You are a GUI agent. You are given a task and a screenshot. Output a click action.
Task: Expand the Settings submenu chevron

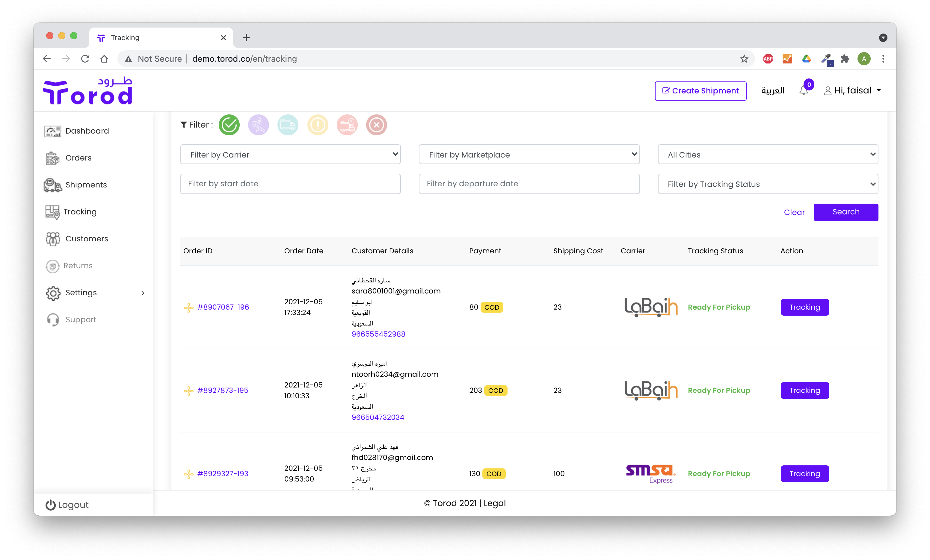click(143, 293)
